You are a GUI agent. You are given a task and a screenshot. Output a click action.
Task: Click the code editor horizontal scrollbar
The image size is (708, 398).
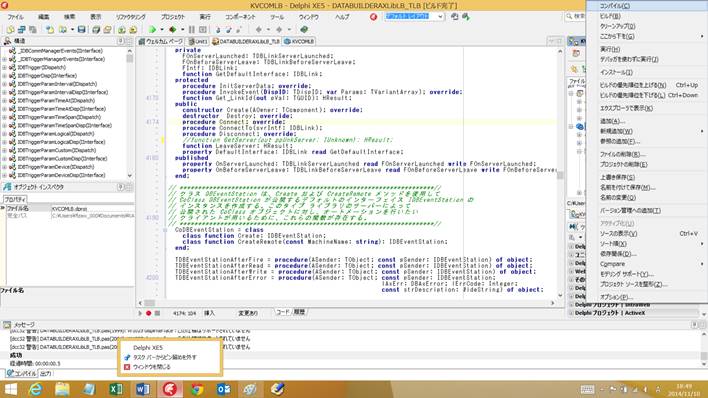click(346, 303)
